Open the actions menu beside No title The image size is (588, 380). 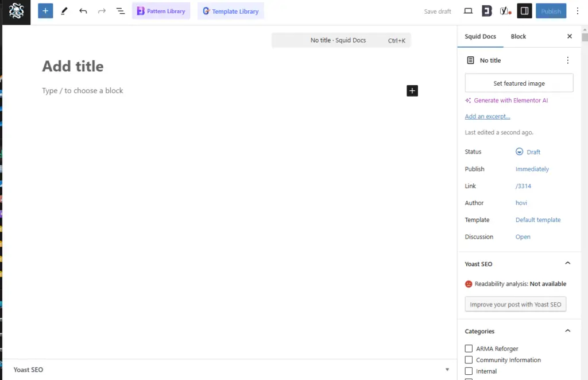click(567, 60)
